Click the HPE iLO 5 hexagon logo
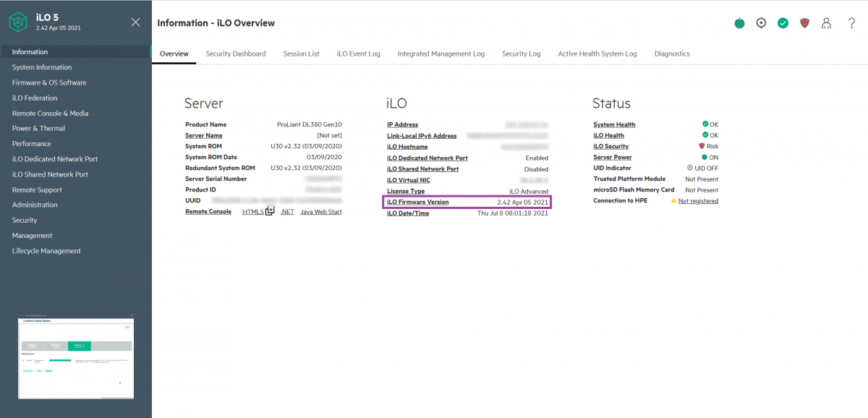868x418 pixels. pyautogui.click(x=18, y=23)
